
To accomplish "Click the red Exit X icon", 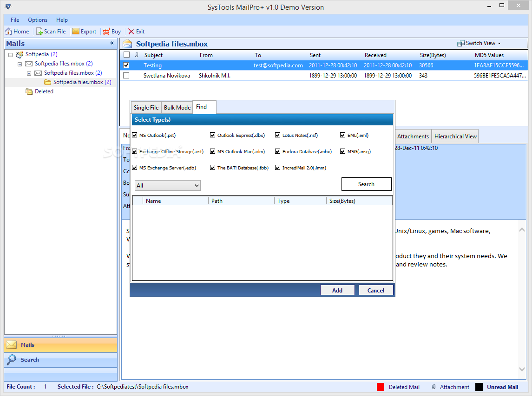I will pyautogui.click(x=131, y=32).
